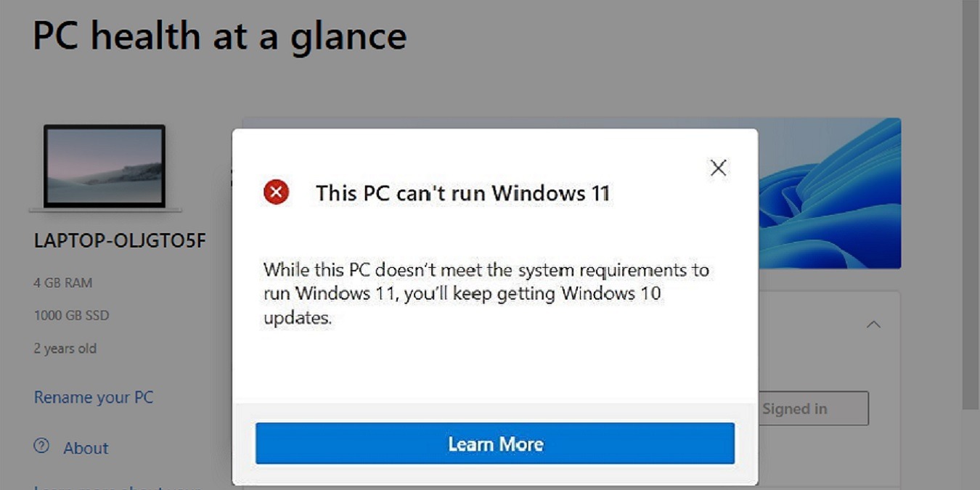
Task: Click the PC health at a glance heading
Action: (219, 34)
